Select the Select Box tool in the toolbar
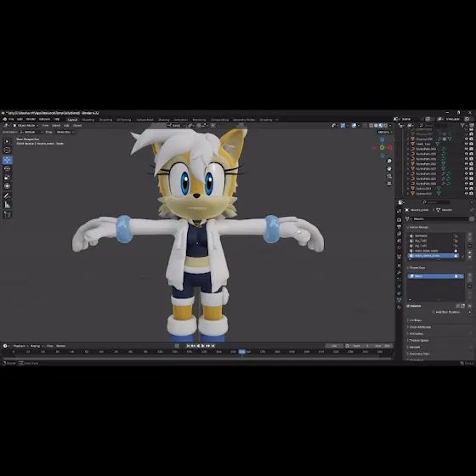The image size is (476, 476). [x=8, y=141]
